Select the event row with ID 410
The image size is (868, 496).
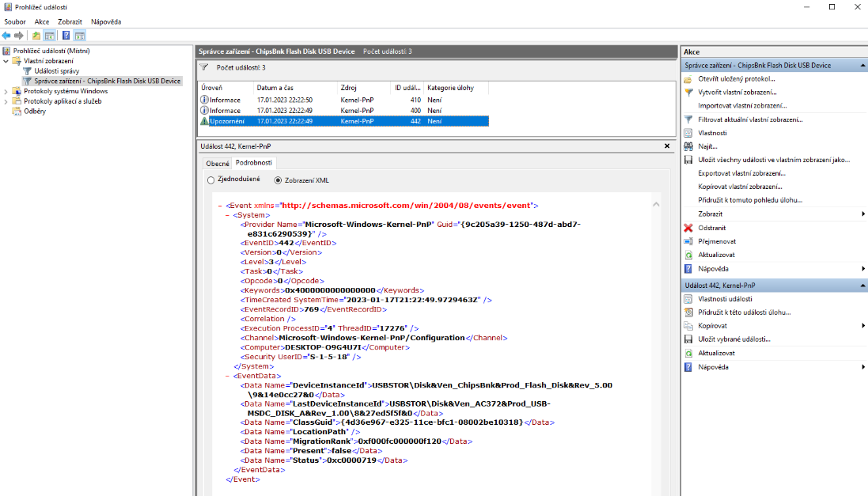(x=344, y=100)
